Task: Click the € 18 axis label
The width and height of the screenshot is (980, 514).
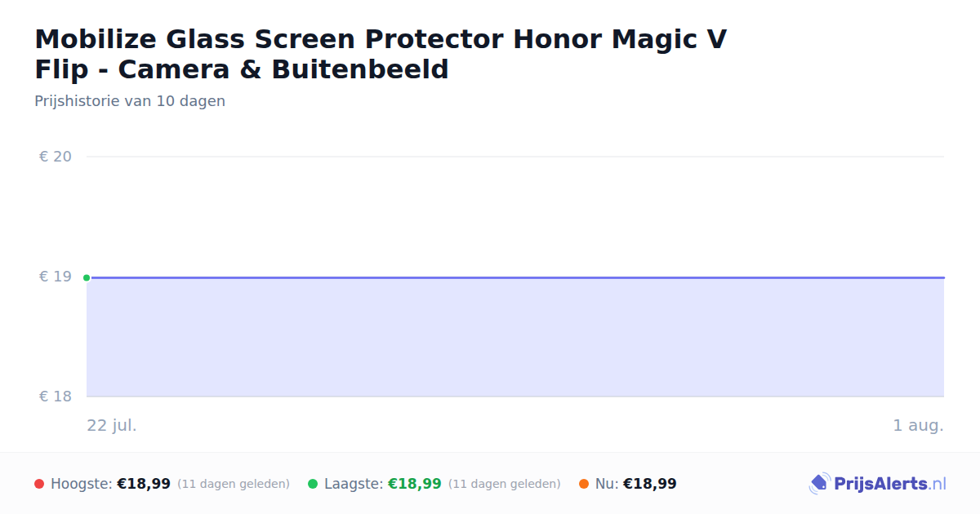Action: coord(56,397)
